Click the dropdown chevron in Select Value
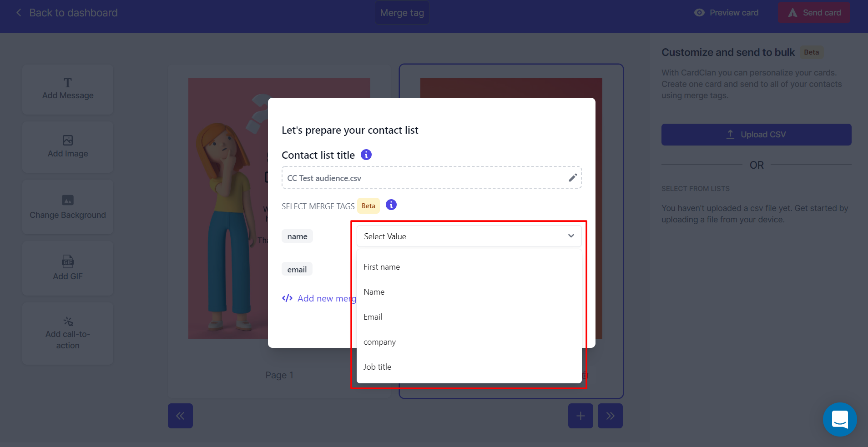The height and width of the screenshot is (447, 868). click(571, 236)
